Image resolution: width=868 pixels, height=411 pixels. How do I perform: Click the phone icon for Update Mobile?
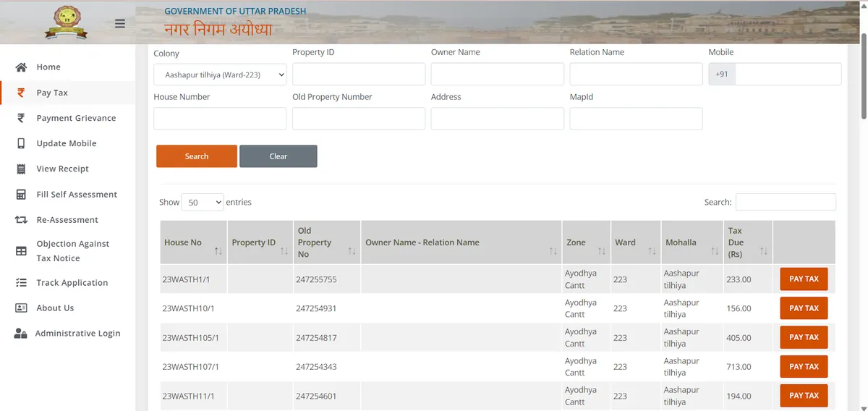[x=22, y=143]
